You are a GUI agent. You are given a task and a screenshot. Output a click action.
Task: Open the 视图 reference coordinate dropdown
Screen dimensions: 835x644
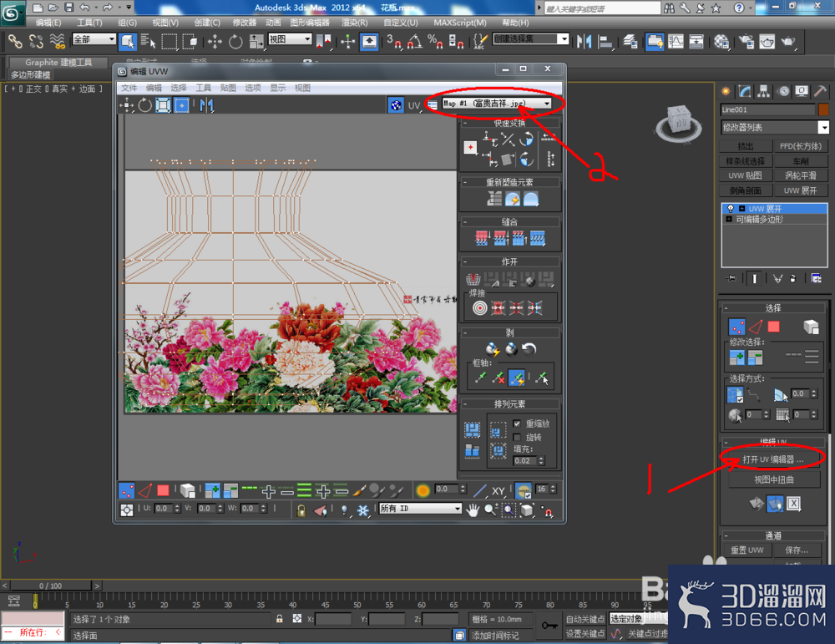(x=290, y=39)
